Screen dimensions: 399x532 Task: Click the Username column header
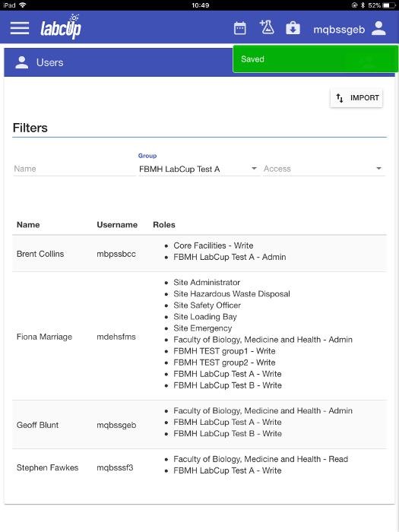117,225
